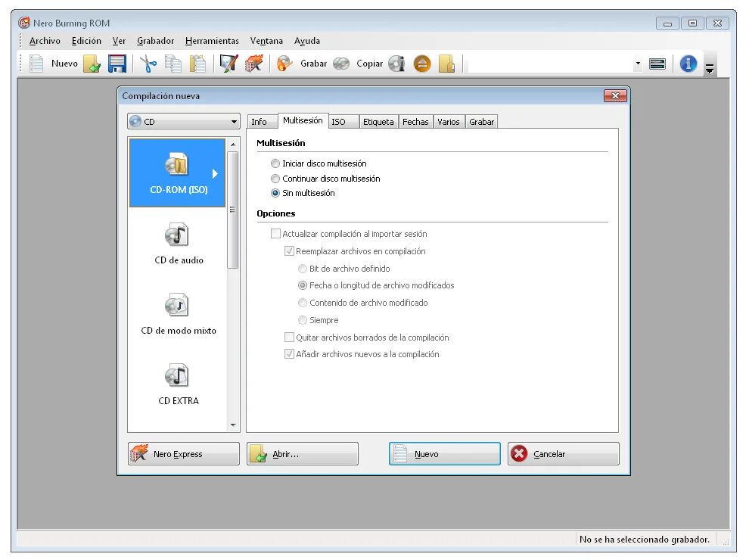Open the Ver menu

pos(119,41)
